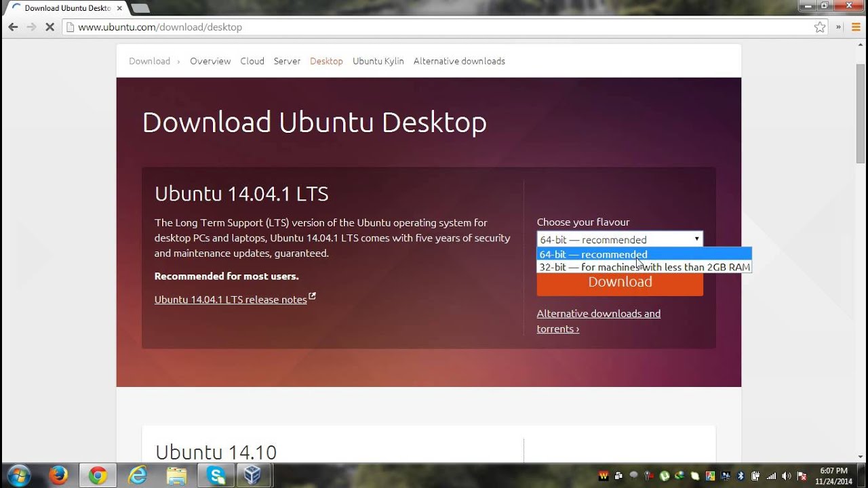The height and width of the screenshot is (488, 868).
Task: Open Internet Explorer from the taskbar
Action: pos(138,476)
